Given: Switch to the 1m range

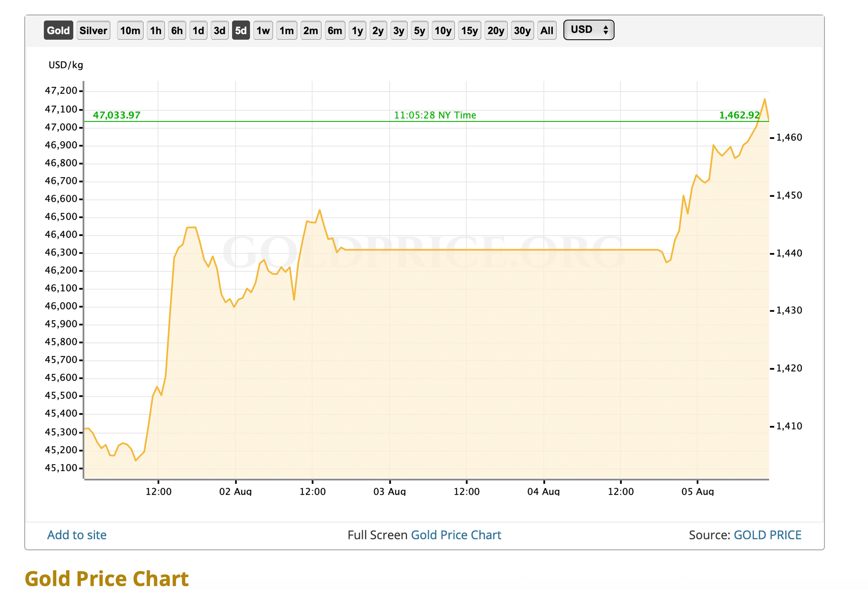Looking at the screenshot, I should coord(287,30).
